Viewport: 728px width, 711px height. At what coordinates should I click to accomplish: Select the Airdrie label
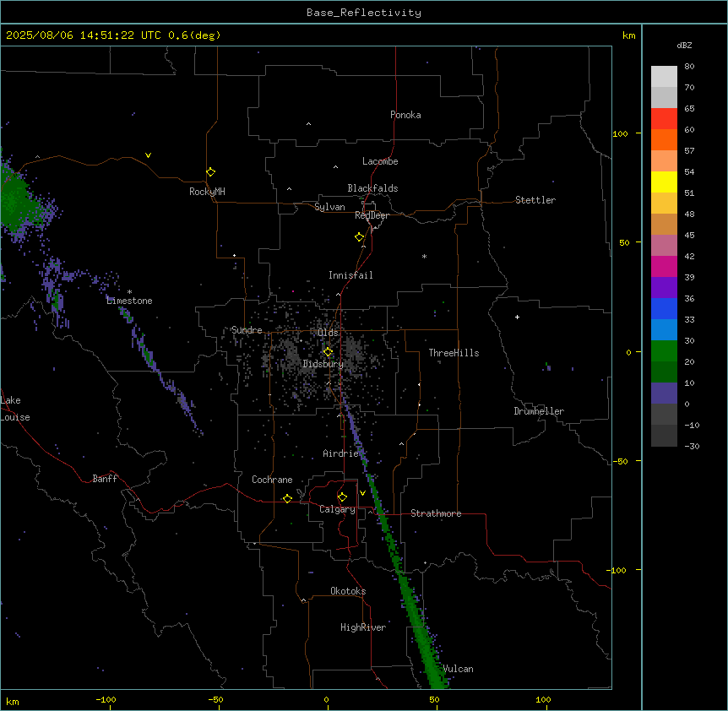pos(341,453)
